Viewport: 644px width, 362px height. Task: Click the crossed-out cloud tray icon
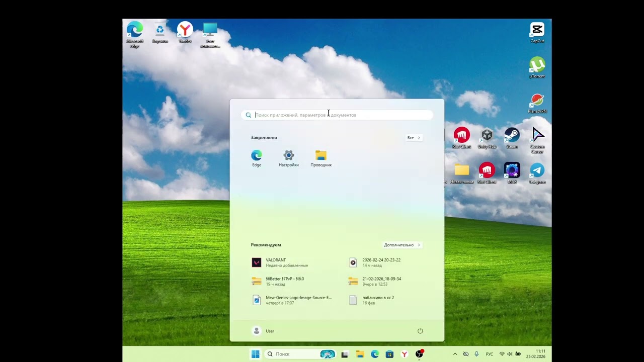pyautogui.click(x=466, y=354)
